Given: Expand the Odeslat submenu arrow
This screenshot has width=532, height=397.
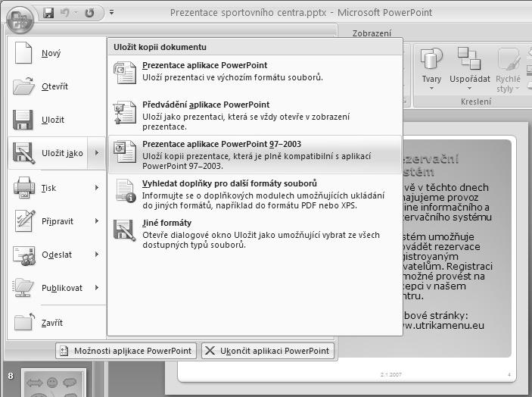Looking at the screenshot, I should point(97,255).
